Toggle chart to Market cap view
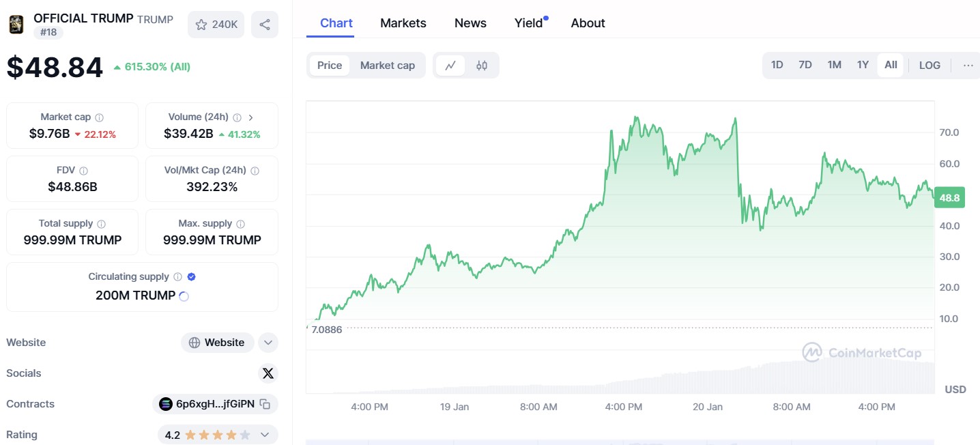 point(387,66)
